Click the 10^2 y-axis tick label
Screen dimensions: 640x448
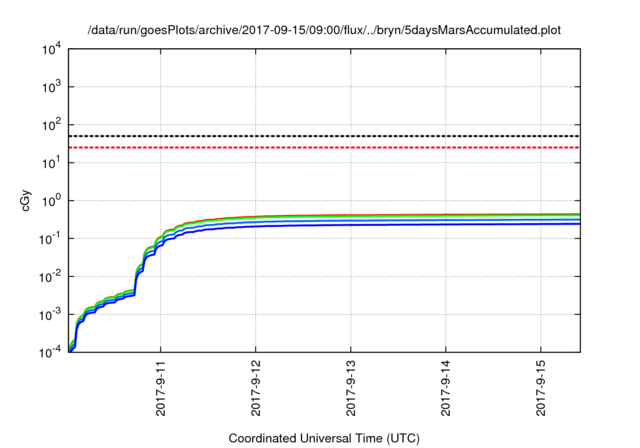51,125
